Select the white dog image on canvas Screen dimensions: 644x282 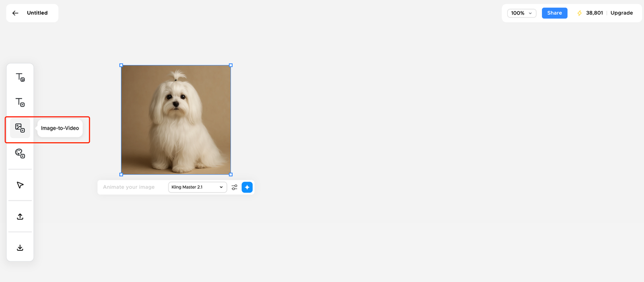[176, 120]
